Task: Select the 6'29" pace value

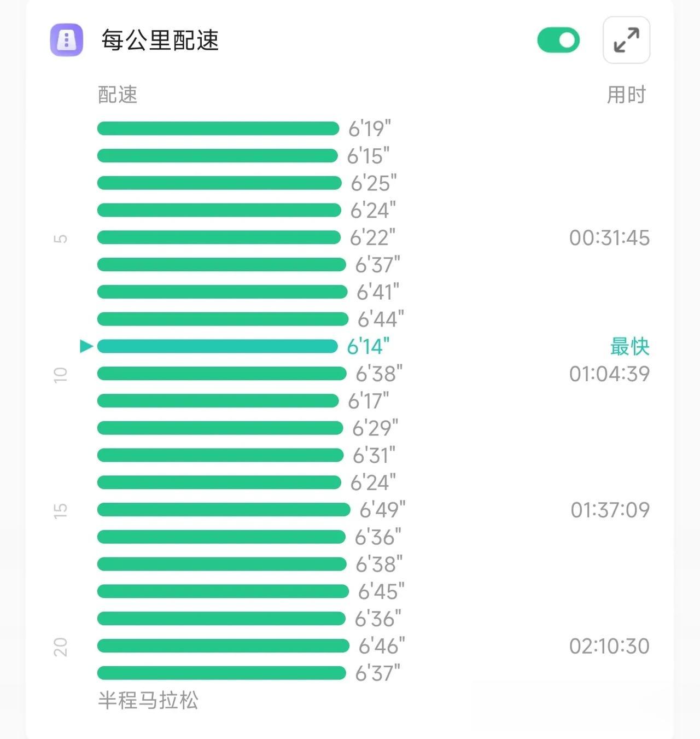Action: pos(375,428)
